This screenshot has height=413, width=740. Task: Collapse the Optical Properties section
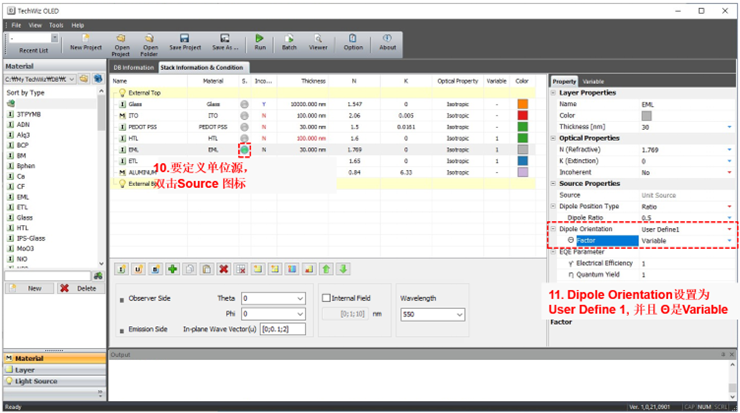tap(554, 138)
